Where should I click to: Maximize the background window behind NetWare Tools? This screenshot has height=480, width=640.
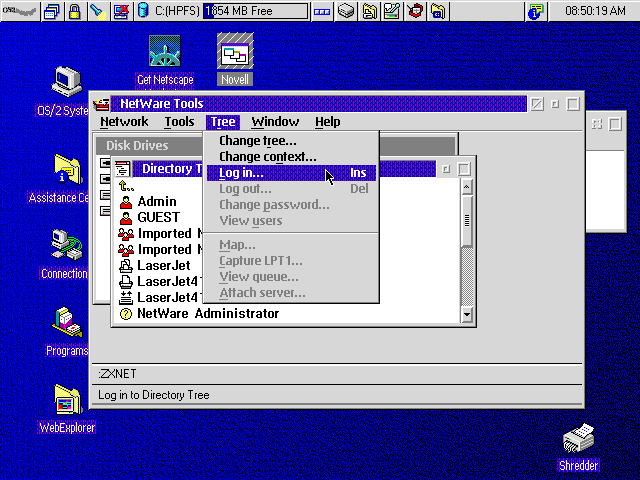click(615, 124)
